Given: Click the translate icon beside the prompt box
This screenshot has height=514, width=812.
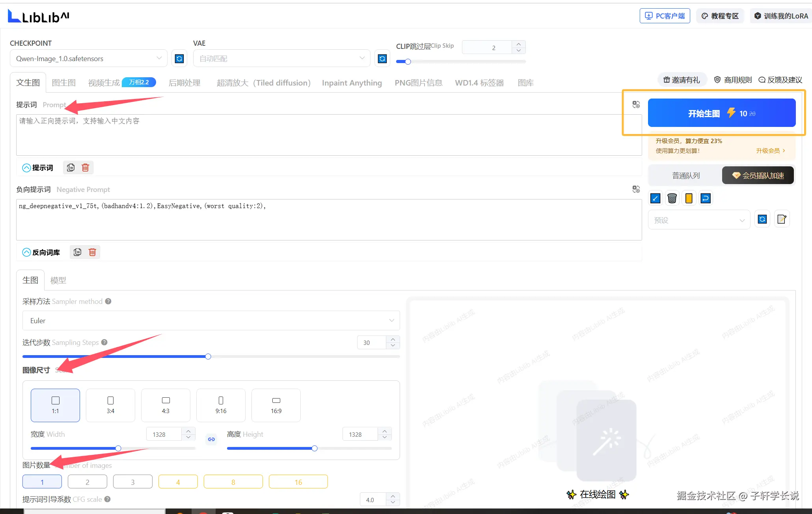Looking at the screenshot, I should [636, 104].
